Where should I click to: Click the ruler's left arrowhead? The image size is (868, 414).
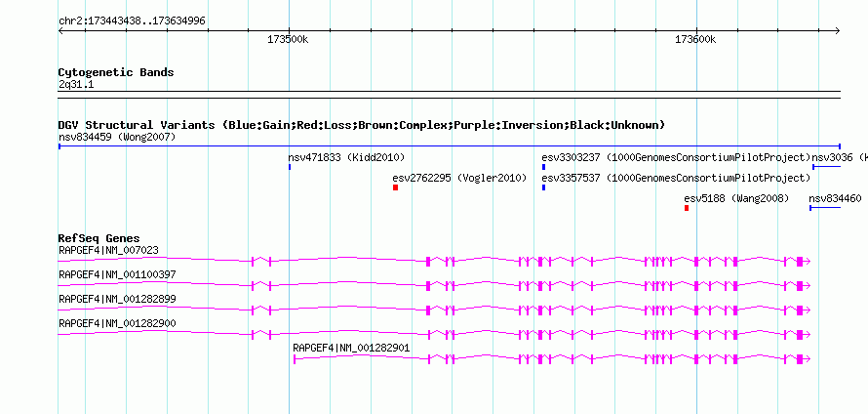point(61,31)
